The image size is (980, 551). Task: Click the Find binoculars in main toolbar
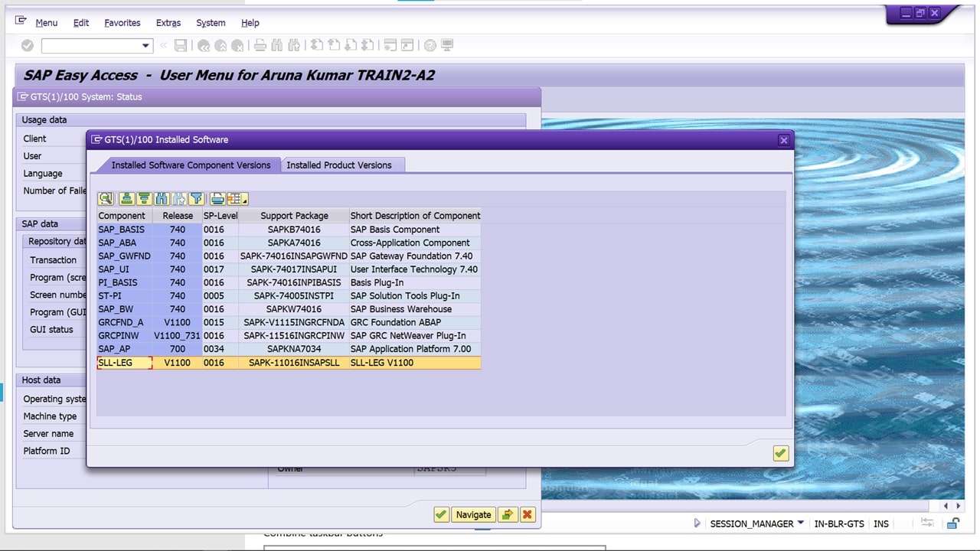276,46
